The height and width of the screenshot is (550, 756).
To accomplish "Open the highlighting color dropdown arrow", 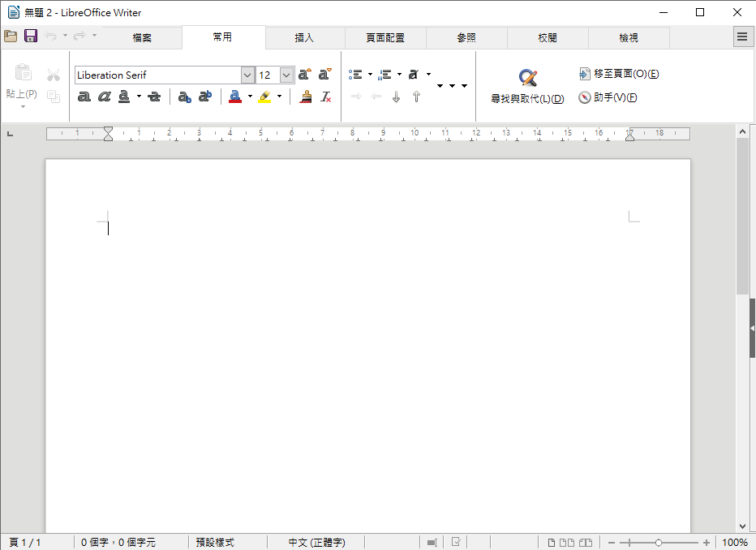I will [279, 97].
